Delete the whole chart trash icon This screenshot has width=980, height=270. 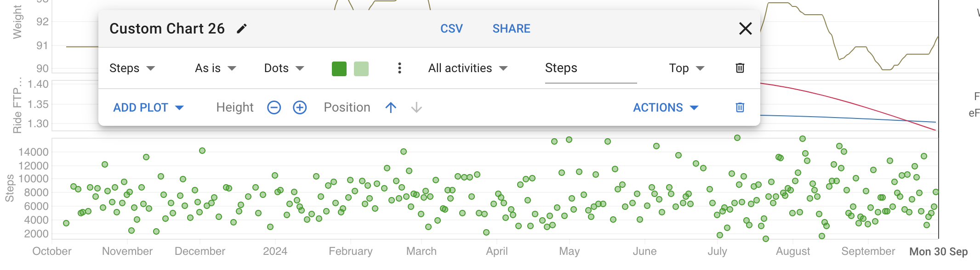pos(740,107)
